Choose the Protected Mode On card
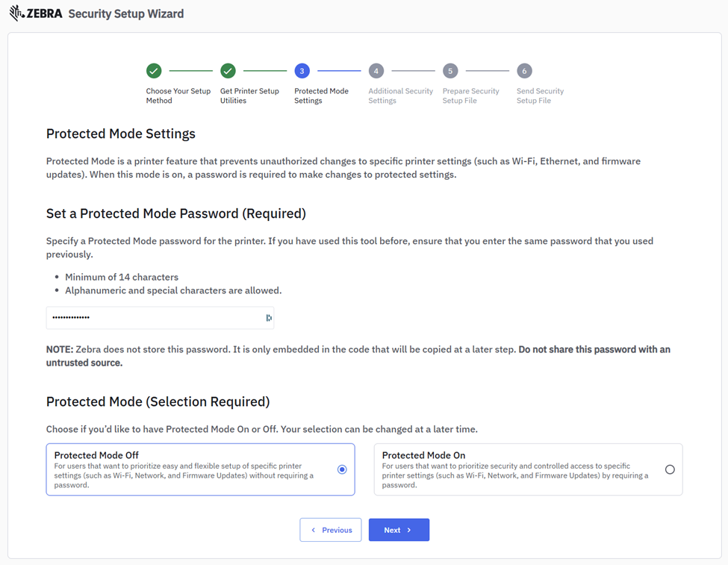 coord(515,469)
